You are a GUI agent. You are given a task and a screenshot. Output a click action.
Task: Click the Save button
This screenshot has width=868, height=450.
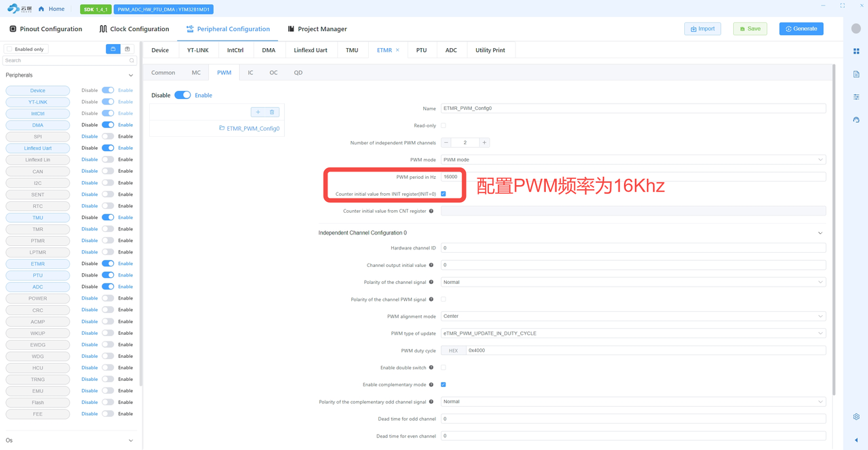[750, 28]
